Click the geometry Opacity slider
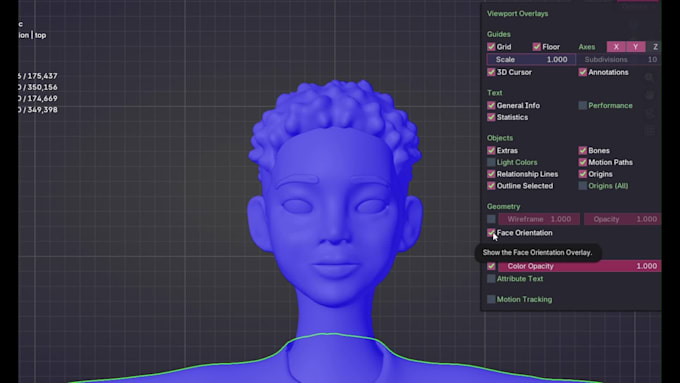This screenshot has height=383, width=680. pos(622,219)
